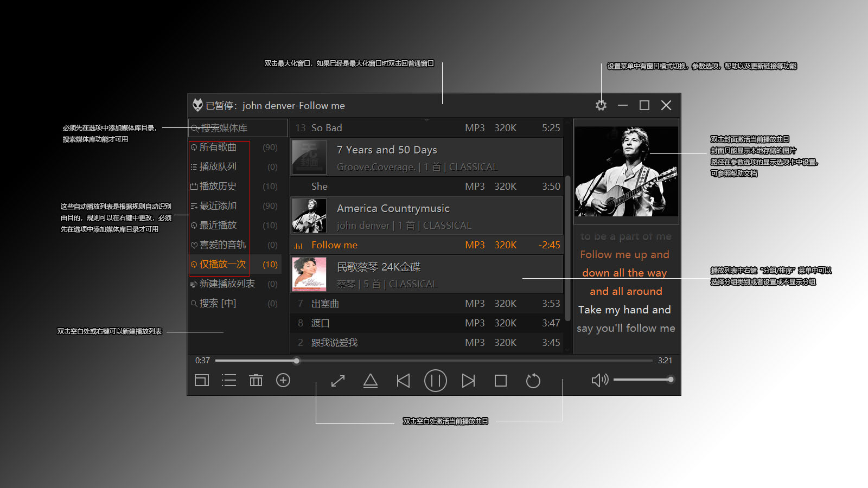
Task: Skip to the next track
Action: tap(468, 381)
